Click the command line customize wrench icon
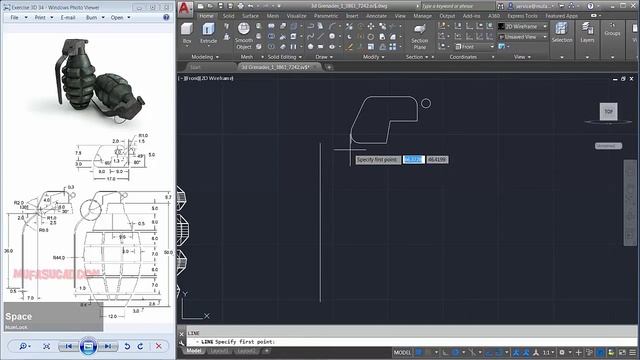640x360 pixels. click(182, 343)
